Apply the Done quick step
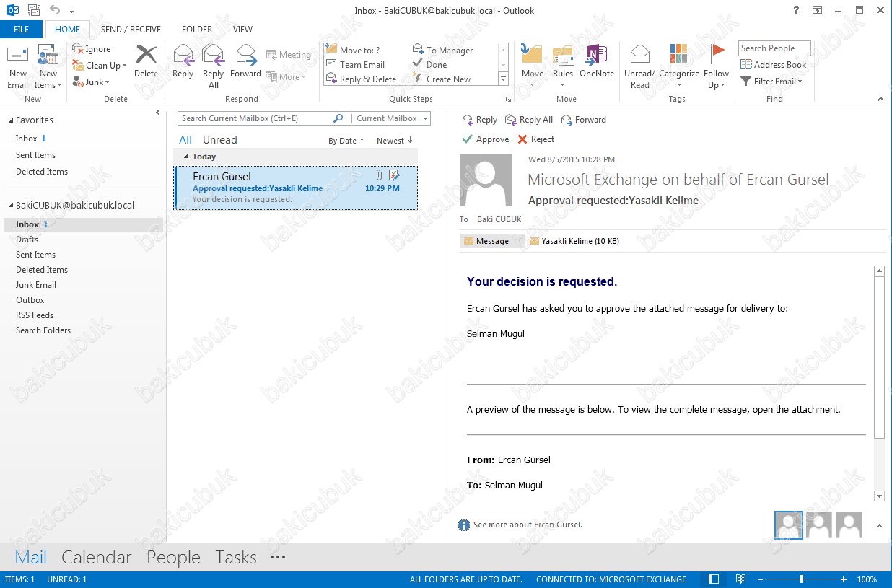Viewport: 892px width, 588px height. (429, 64)
